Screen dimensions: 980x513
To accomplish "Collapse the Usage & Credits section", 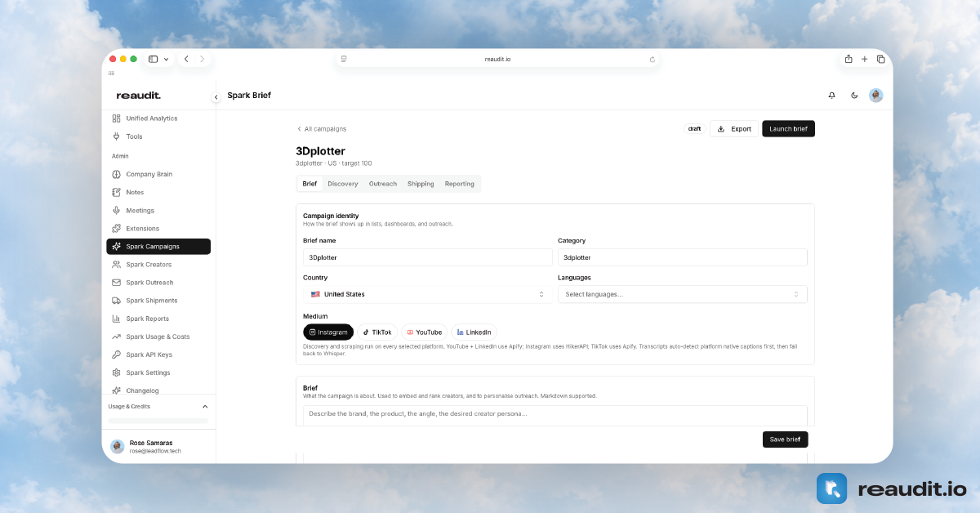I will click(x=205, y=406).
